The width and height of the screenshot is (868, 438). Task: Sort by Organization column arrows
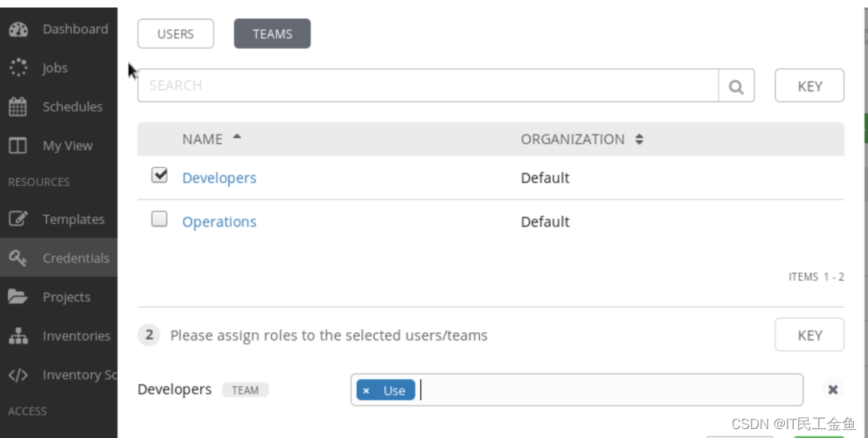click(639, 139)
